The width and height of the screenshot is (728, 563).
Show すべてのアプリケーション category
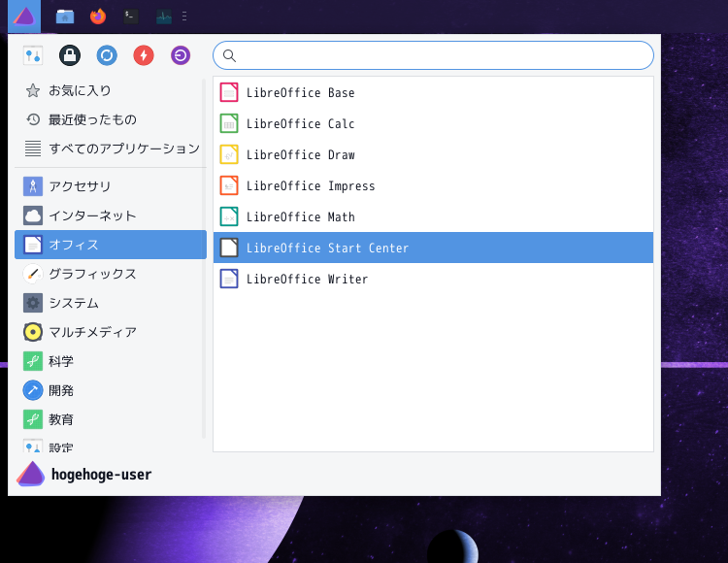coord(111,149)
